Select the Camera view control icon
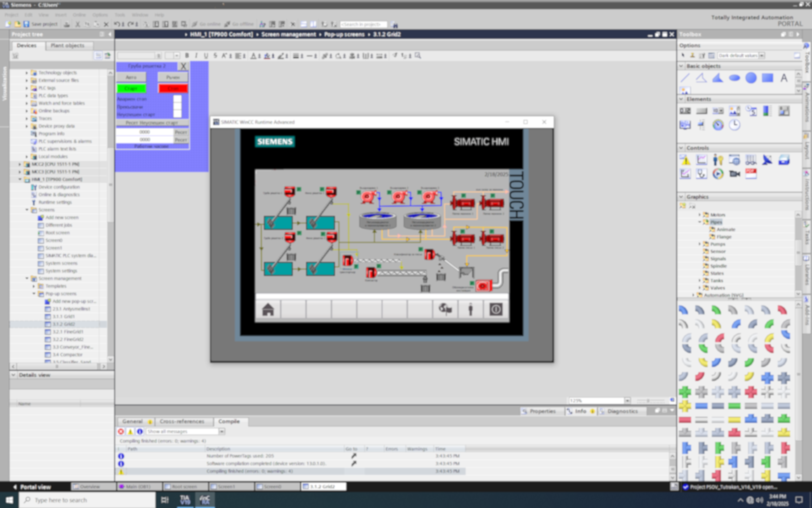 point(734,174)
